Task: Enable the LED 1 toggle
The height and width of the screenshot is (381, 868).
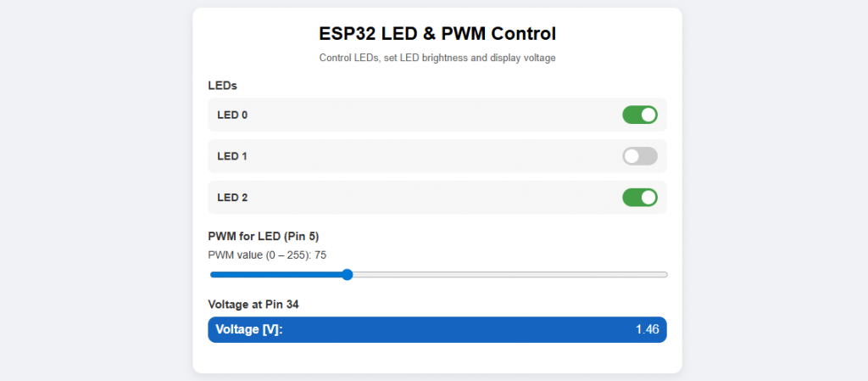Action: point(640,156)
